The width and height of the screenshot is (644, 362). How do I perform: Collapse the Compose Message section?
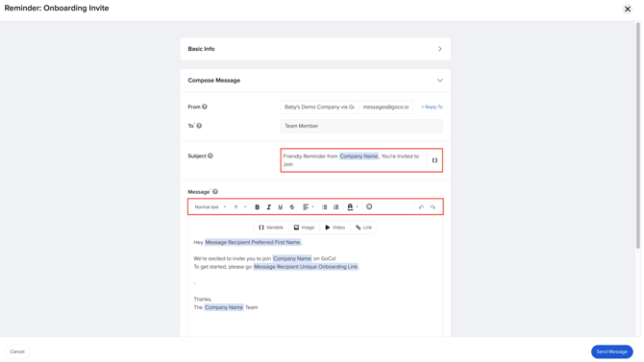[315, 81]
